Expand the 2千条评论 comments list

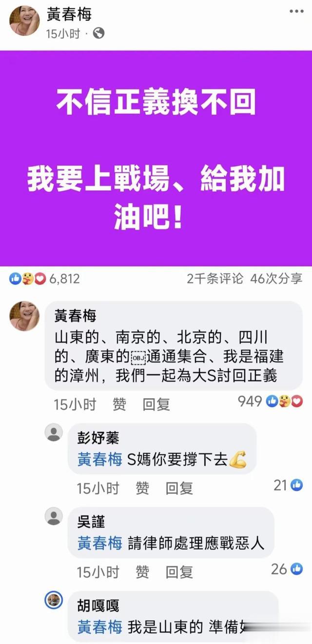[214, 279]
